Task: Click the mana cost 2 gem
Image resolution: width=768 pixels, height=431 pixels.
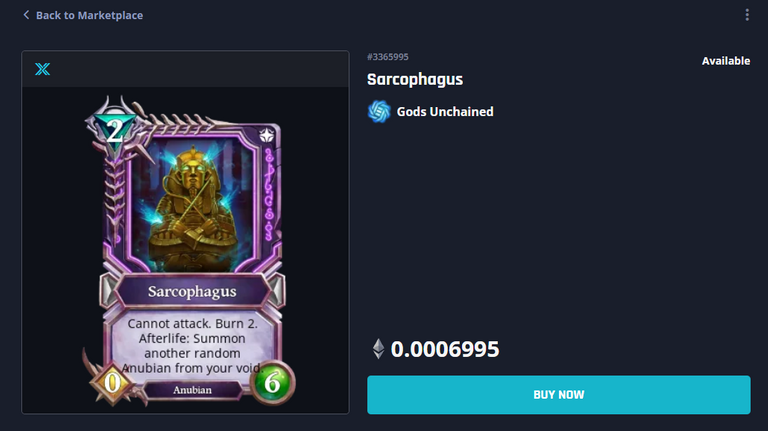Action: (115, 129)
